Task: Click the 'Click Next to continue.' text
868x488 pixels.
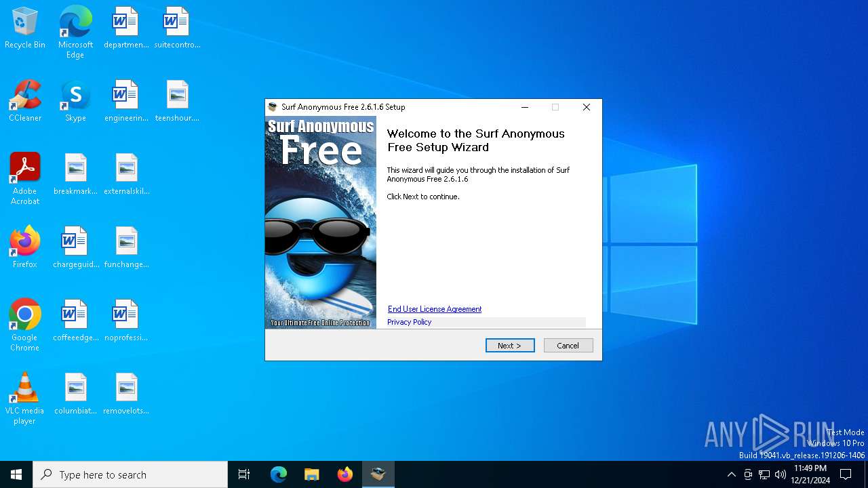Action: [423, 197]
